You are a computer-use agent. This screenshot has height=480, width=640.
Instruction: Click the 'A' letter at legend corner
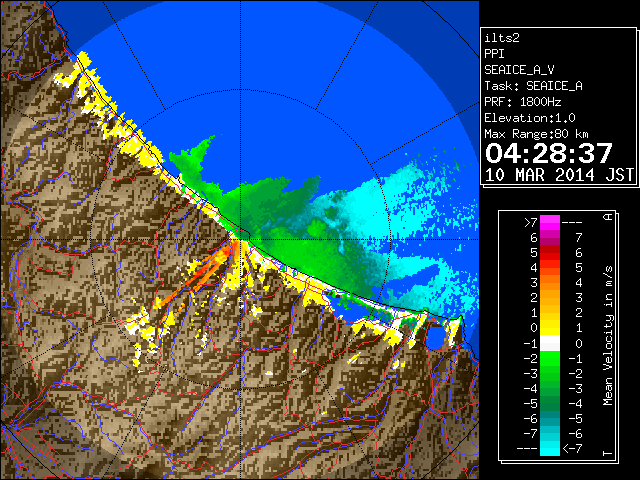(608, 217)
